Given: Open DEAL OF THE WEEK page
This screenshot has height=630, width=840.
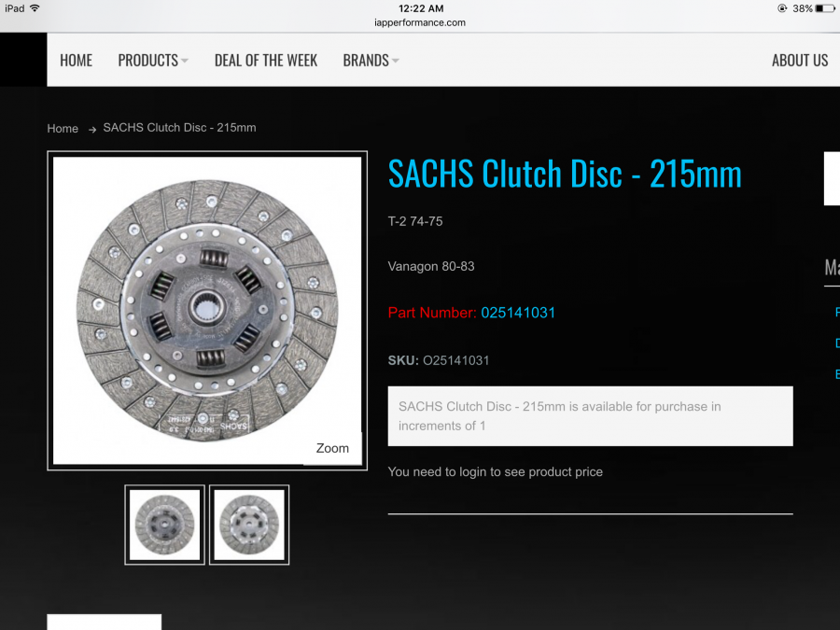Looking at the screenshot, I should tap(266, 61).
